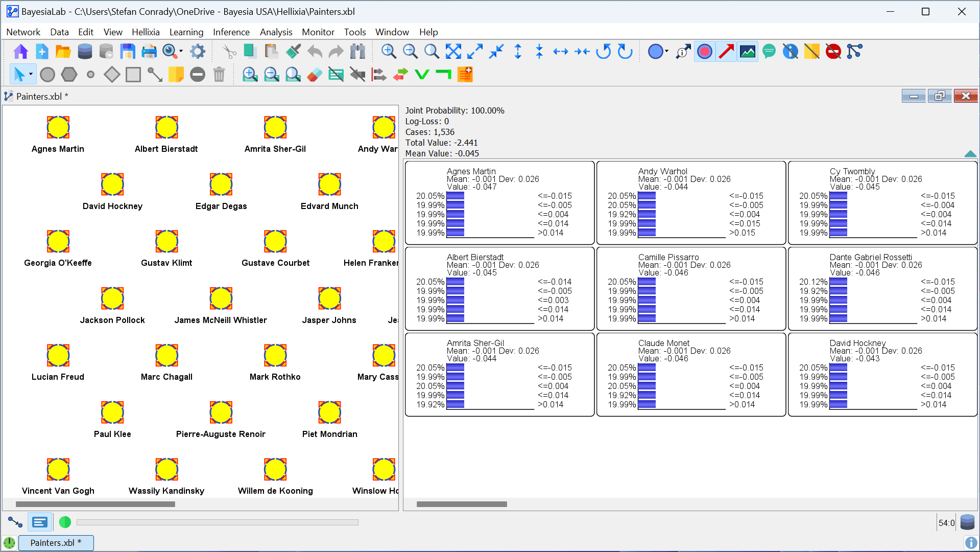Screen dimensions: 980x552
Task: Rotate the graph clockwise
Action: point(625,52)
